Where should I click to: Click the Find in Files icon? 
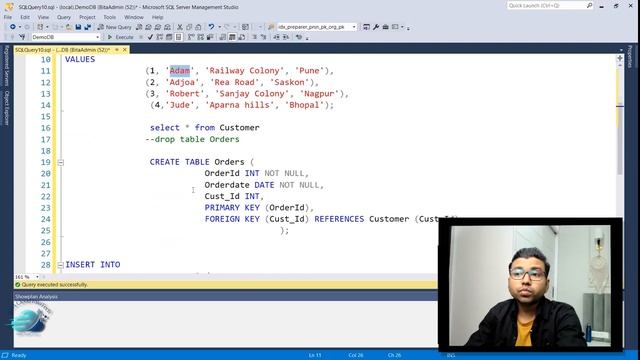pyautogui.click(x=270, y=27)
